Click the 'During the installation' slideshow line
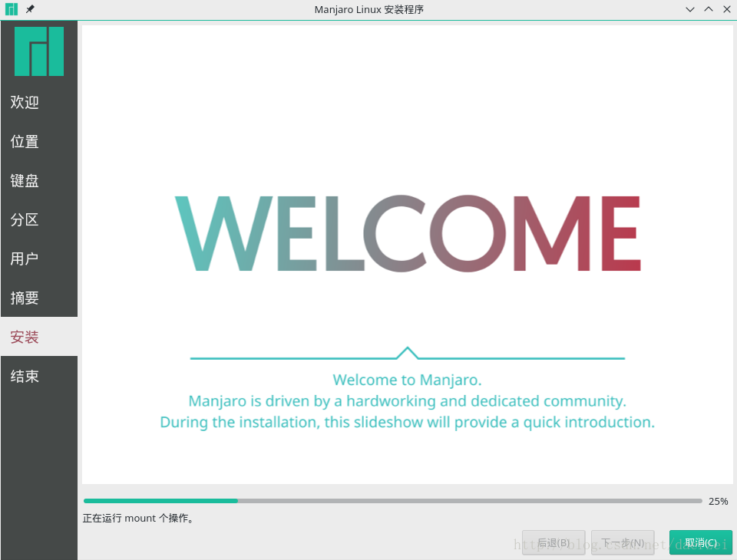Screen dimensions: 737x560 pyautogui.click(x=407, y=422)
